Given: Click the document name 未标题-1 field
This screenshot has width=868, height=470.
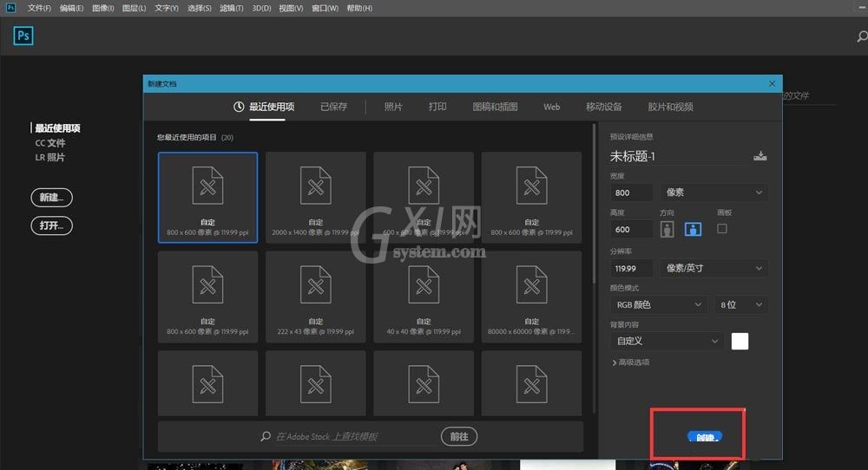Looking at the screenshot, I should [677, 156].
